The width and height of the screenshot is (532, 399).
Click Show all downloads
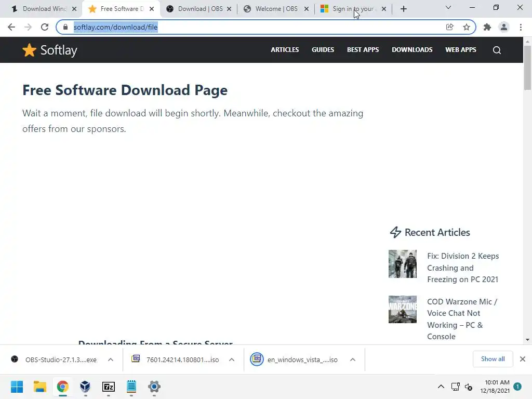coord(493,359)
